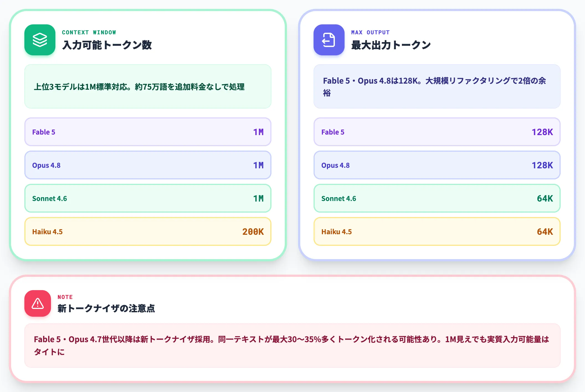The image size is (585, 392).
Task: Select Fable 5 row in max output card
Action: point(437,132)
